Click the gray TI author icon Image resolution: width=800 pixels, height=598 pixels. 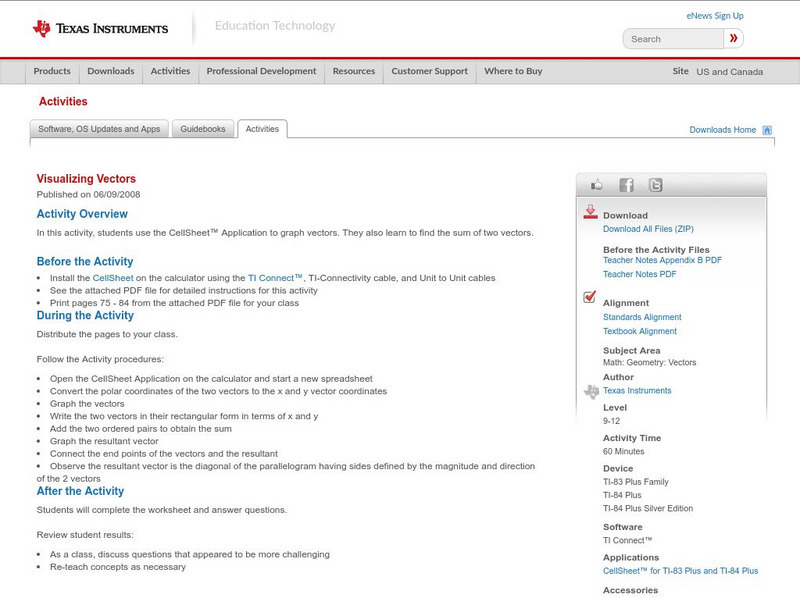click(591, 392)
